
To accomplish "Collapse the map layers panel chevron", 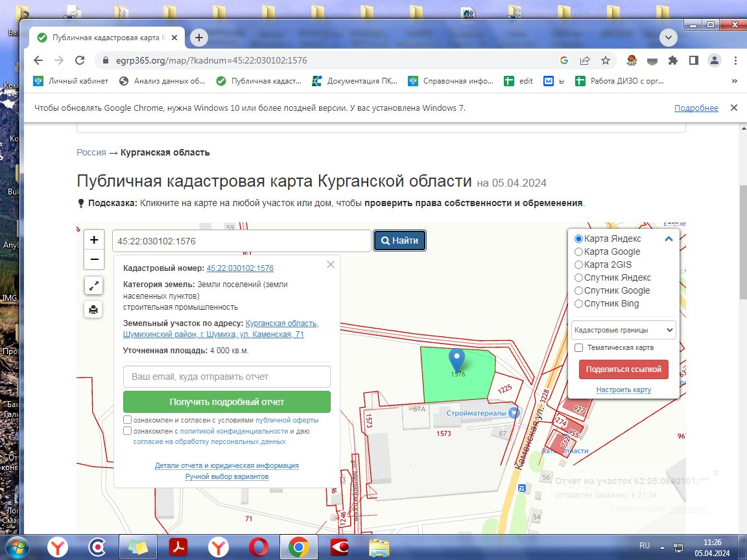I will point(669,239).
